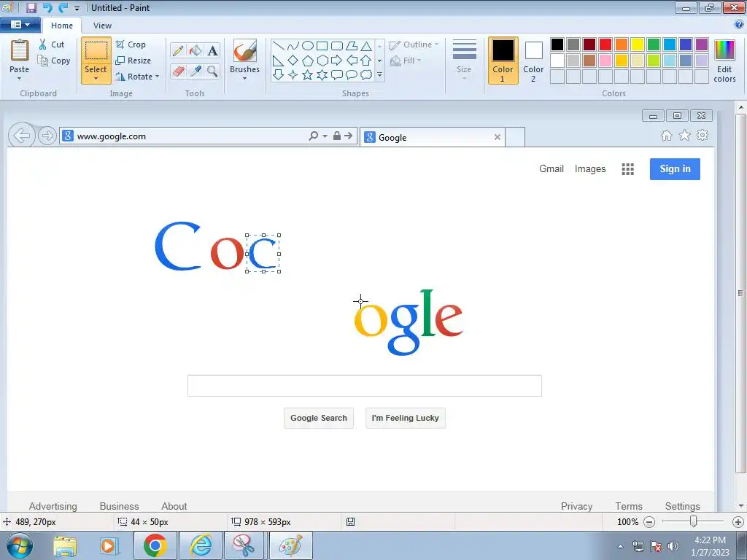Select the Pencil tool

[178, 50]
